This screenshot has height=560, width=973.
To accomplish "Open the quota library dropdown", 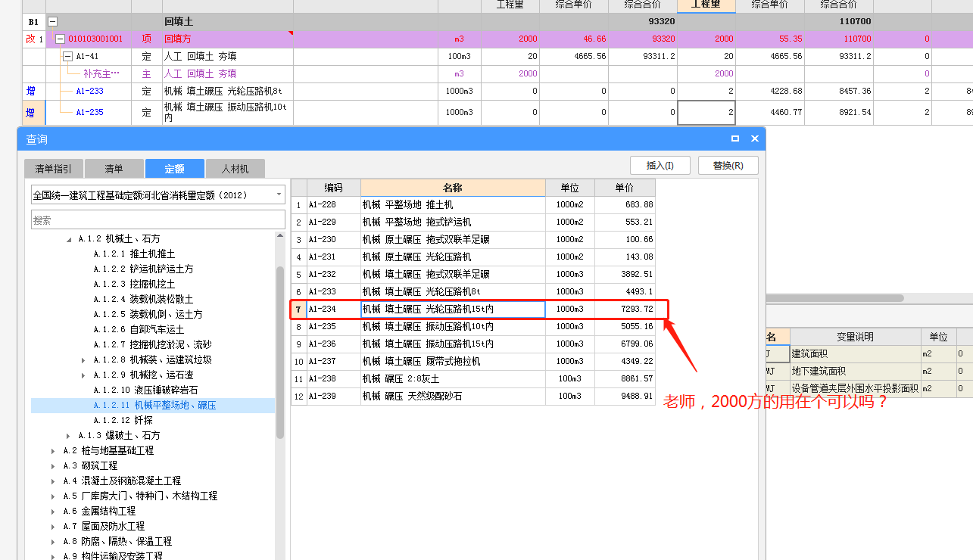I will [279, 194].
